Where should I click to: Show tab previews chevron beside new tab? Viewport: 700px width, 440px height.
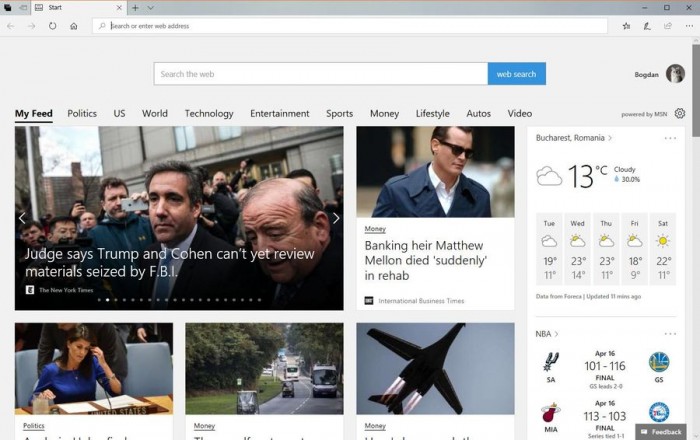click(150, 8)
